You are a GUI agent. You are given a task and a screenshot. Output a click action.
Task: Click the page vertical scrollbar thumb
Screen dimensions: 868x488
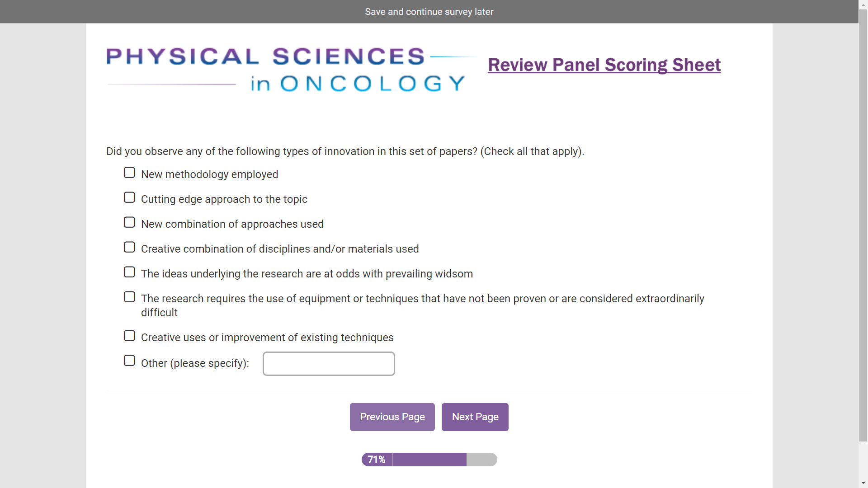click(863, 226)
